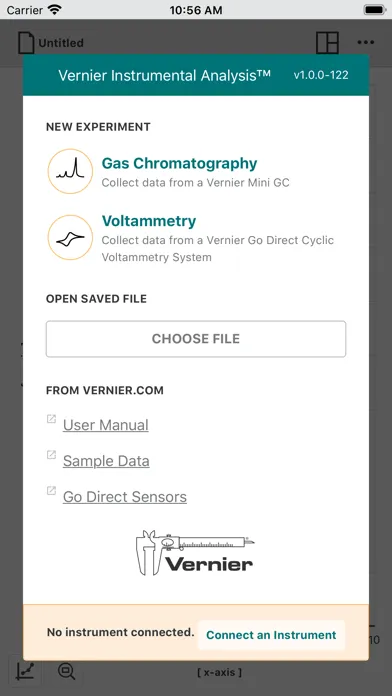Click the CHOOSE FILE button

click(x=196, y=339)
